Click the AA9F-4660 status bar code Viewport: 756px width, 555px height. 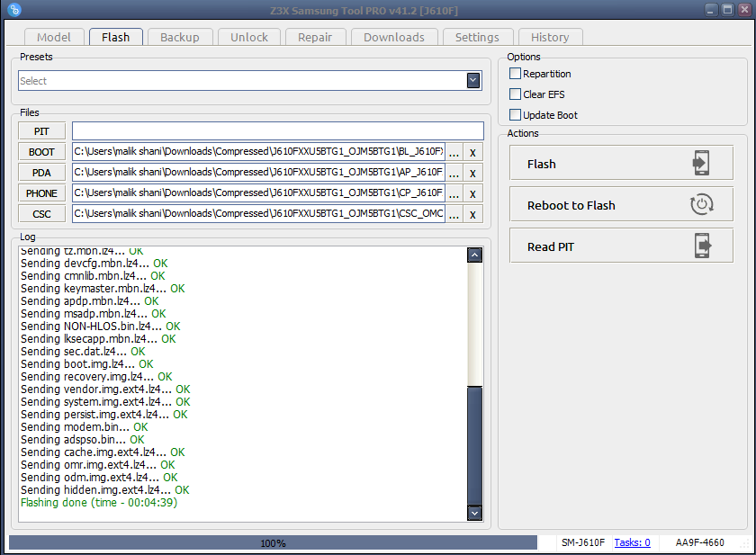[699, 542]
